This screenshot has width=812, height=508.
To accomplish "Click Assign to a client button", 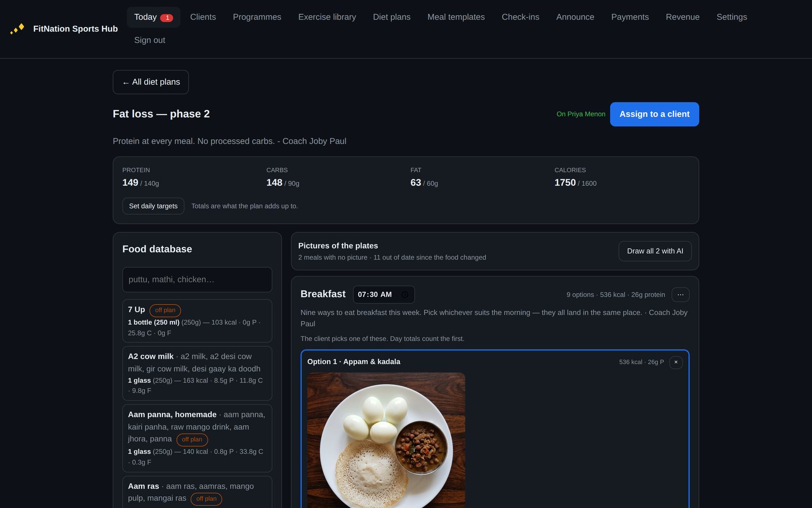I will (654, 114).
